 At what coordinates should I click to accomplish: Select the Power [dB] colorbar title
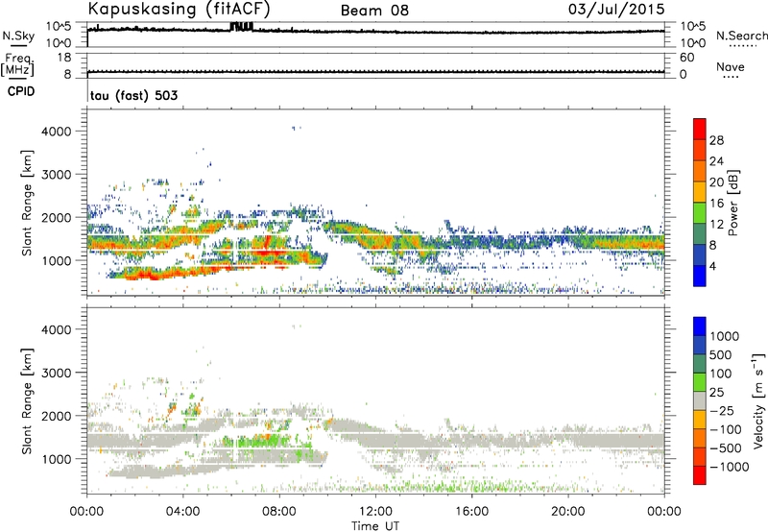pos(732,203)
